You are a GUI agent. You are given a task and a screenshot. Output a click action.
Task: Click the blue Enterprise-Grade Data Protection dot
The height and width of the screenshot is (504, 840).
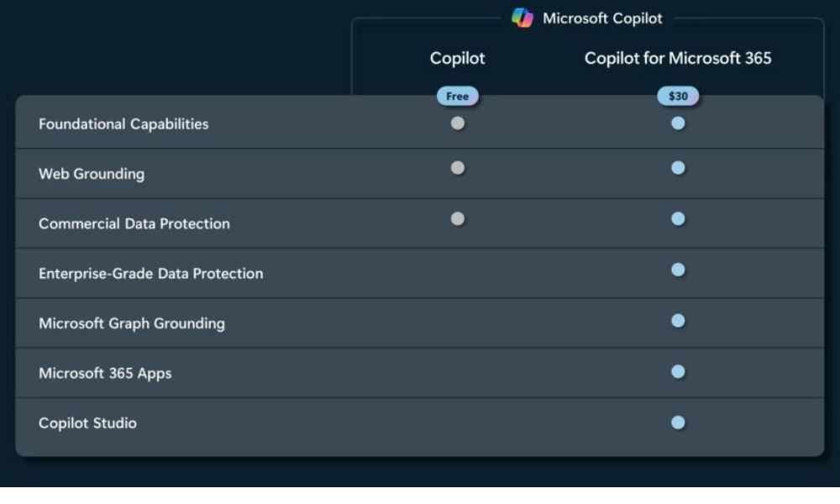(677, 269)
